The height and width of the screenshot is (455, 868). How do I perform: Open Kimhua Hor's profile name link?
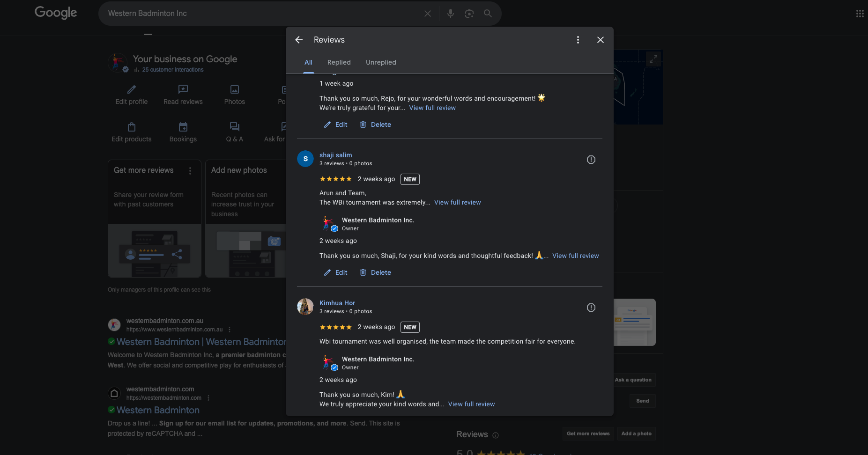pos(337,303)
